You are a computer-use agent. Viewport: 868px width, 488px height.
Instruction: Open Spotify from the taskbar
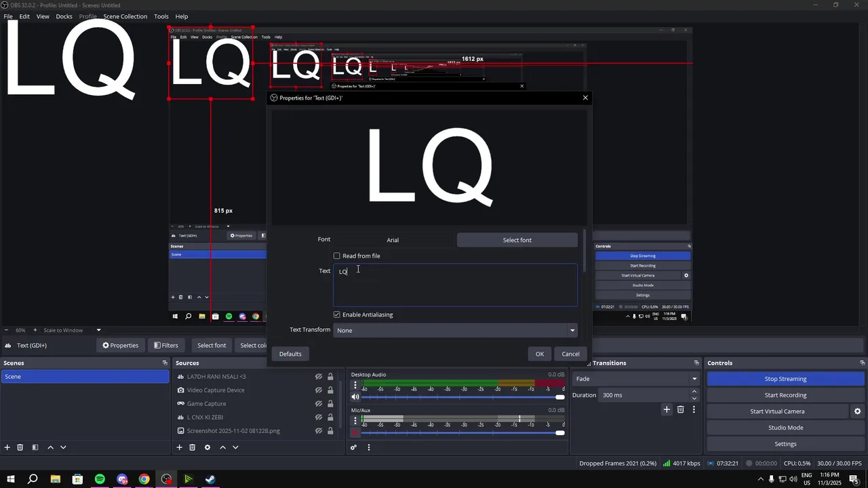100,479
